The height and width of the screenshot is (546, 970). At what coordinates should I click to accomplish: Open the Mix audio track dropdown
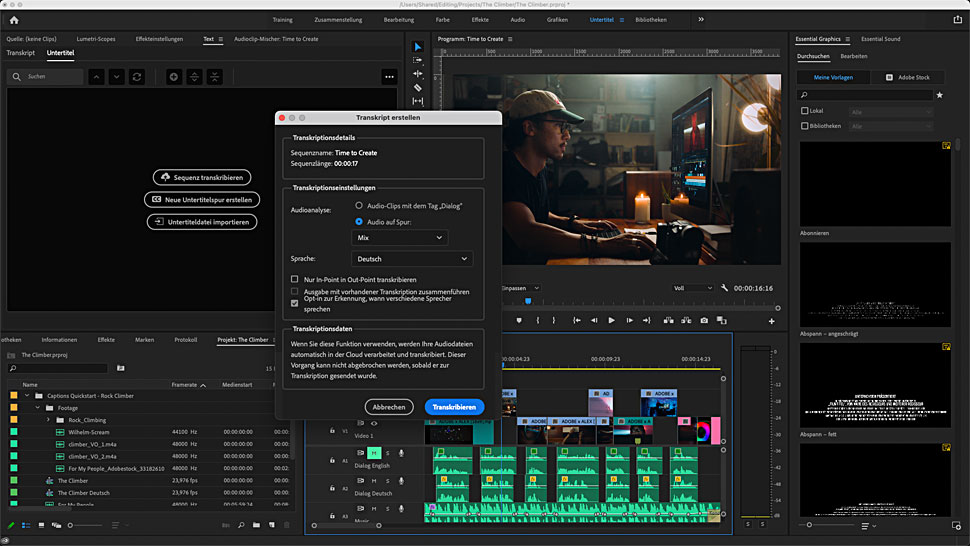point(400,238)
